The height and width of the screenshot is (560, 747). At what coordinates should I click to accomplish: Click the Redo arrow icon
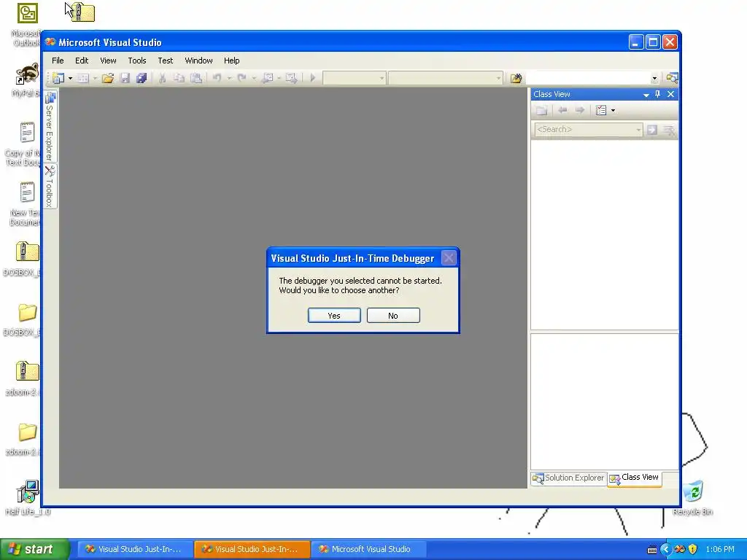(241, 78)
